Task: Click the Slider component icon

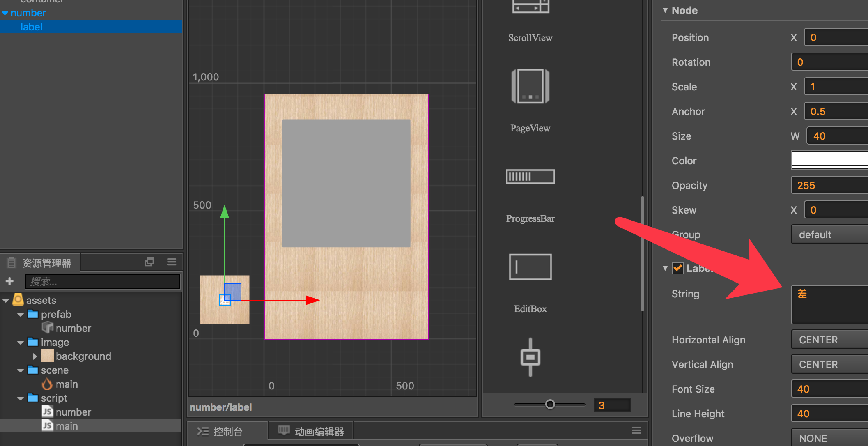Action: pyautogui.click(x=530, y=357)
